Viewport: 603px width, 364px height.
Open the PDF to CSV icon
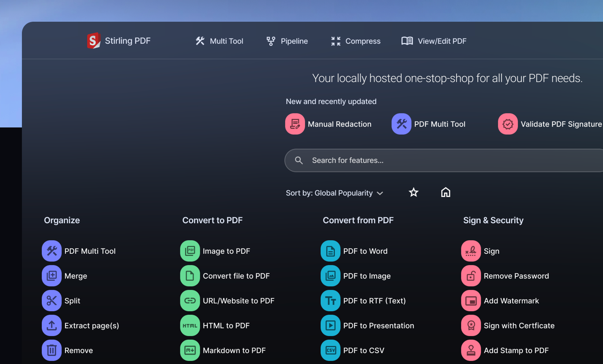click(330, 350)
